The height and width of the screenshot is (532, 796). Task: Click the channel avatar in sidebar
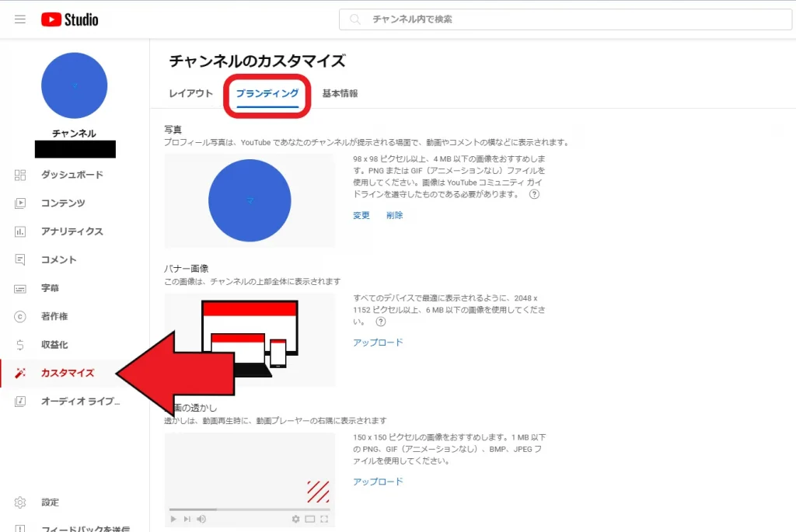(75, 85)
